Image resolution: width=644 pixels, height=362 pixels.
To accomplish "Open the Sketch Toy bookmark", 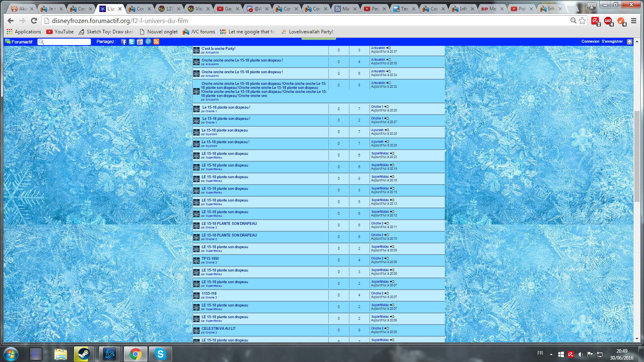I will click(106, 32).
